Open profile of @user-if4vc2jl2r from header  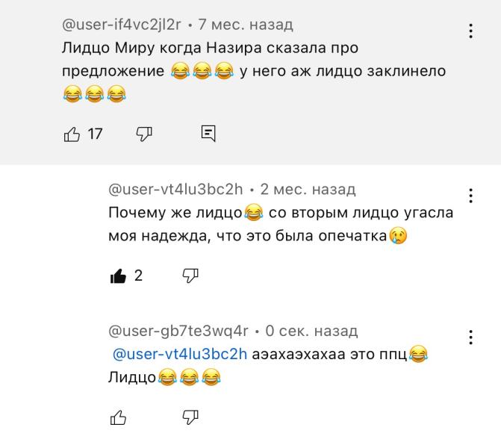[x=122, y=25]
